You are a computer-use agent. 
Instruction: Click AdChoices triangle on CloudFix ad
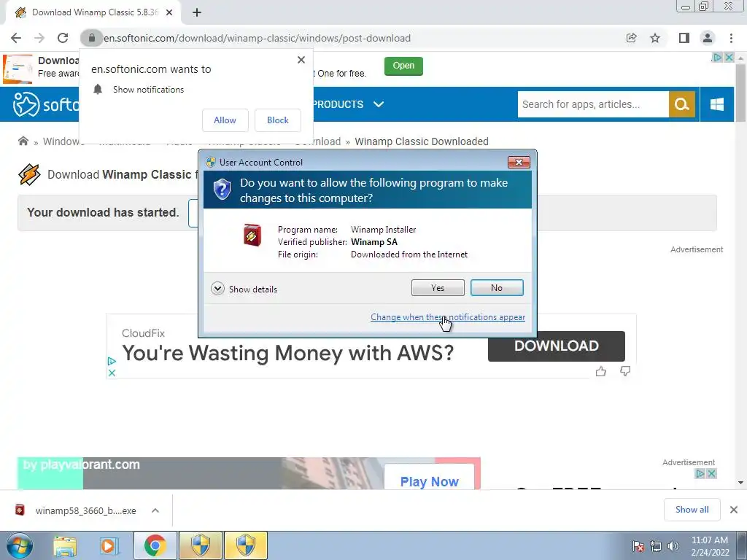click(112, 362)
